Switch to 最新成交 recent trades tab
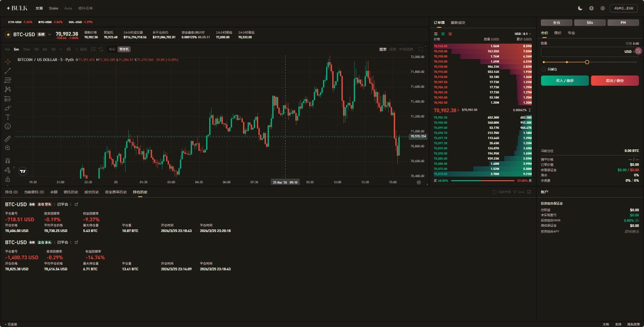The image size is (644, 327). pos(458,23)
